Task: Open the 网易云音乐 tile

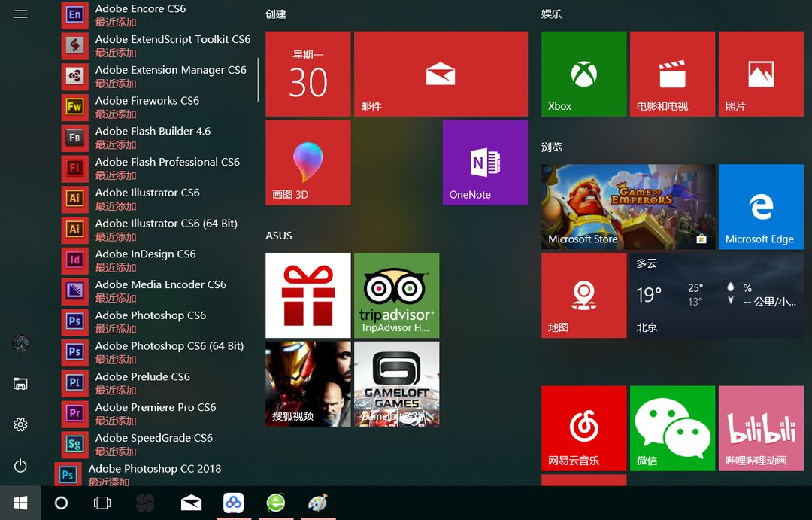Action: point(583,427)
